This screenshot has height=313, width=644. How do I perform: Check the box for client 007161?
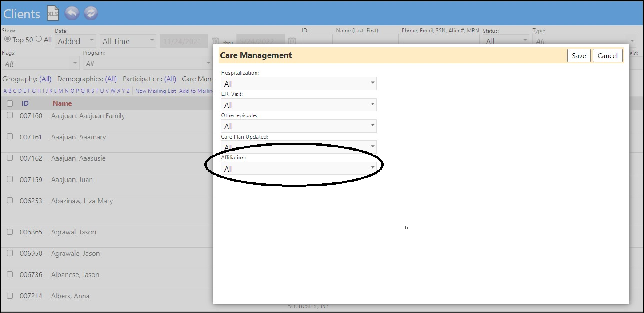pyautogui.click(x=10, y=137)
